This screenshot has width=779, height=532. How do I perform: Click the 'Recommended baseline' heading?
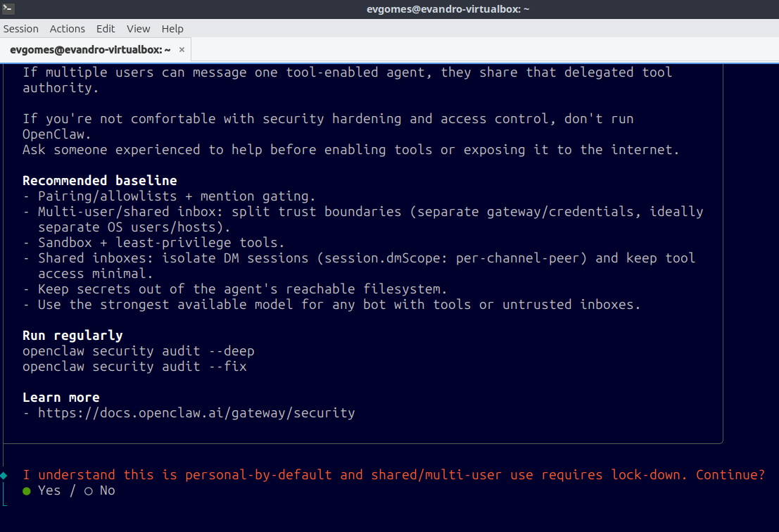100,181
